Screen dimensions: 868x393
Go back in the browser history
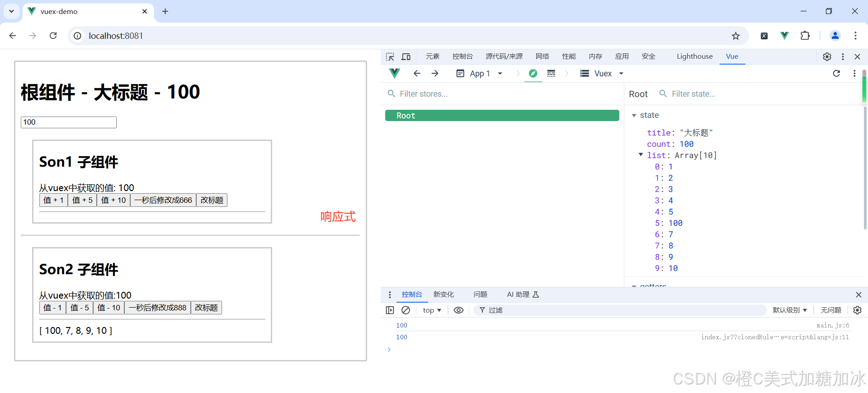coord(13,36)
